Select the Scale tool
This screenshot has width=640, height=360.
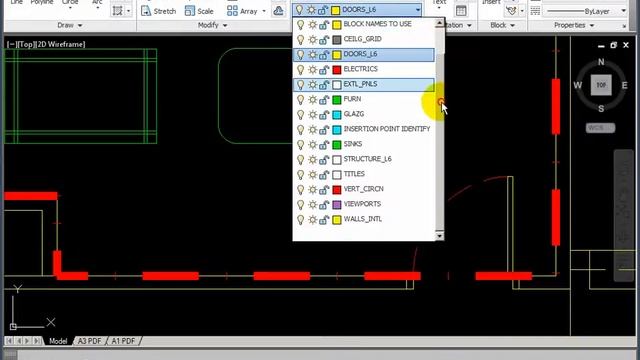click(x=199, y=11)
